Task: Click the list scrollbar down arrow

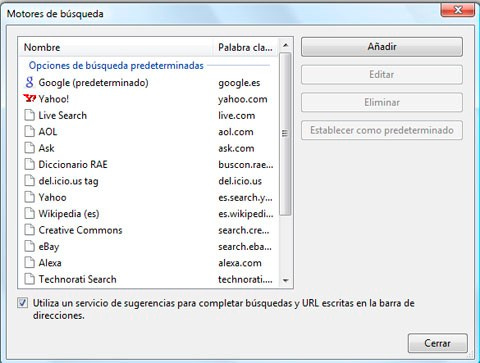Action: [285, 280]
